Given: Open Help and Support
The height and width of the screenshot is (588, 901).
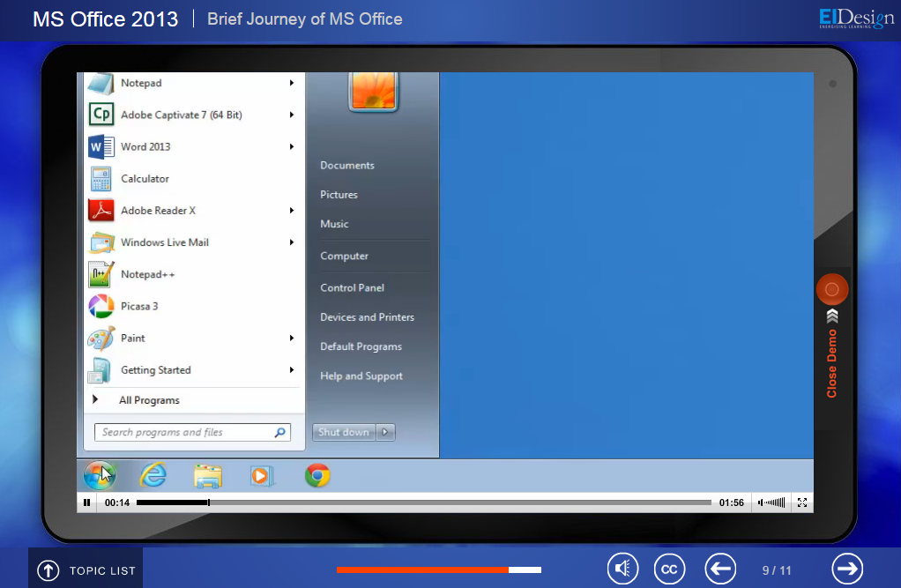Looking at the screenshot, I should pos(361,376).
